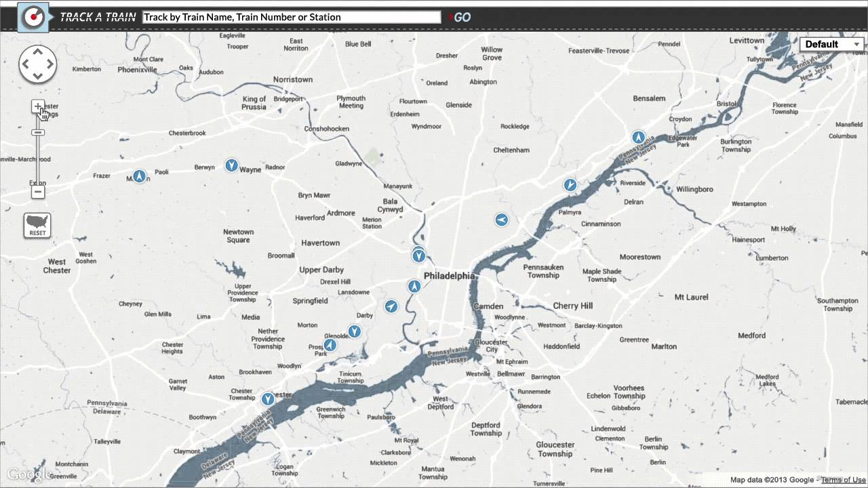Viewport: 868px width, 488px height.
Task: Select the train marker near Edgewater Park
Action: (x=638, y=138)
